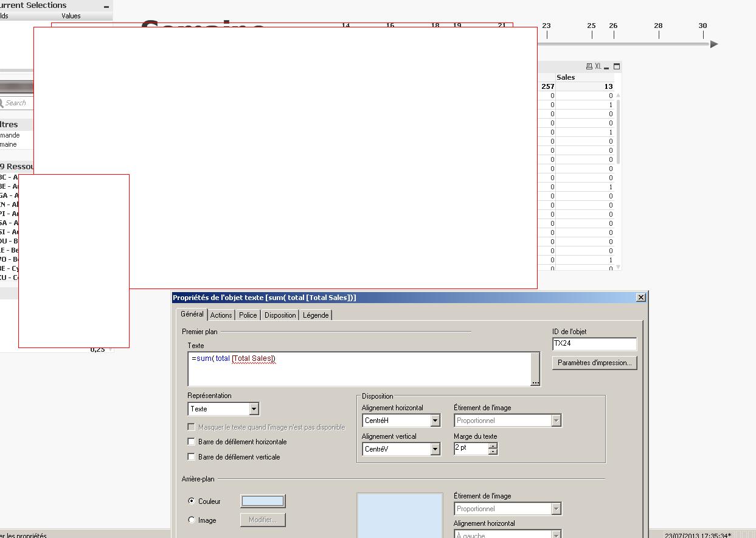Click the search magnifier icon

2,103
